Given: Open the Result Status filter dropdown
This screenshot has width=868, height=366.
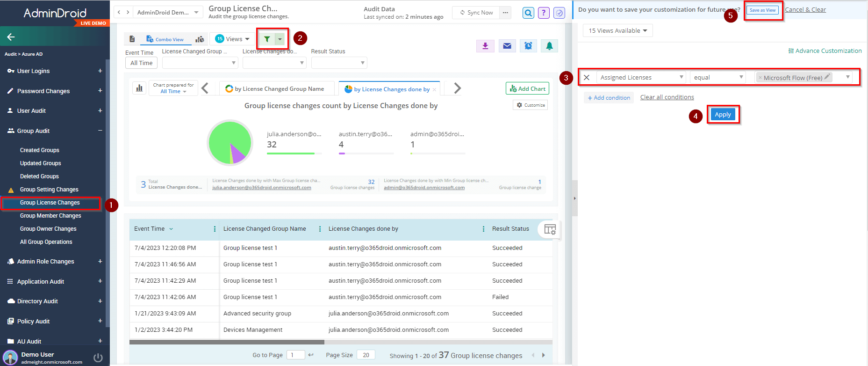Looking at the screenshot, I should [x=339, y=63].
